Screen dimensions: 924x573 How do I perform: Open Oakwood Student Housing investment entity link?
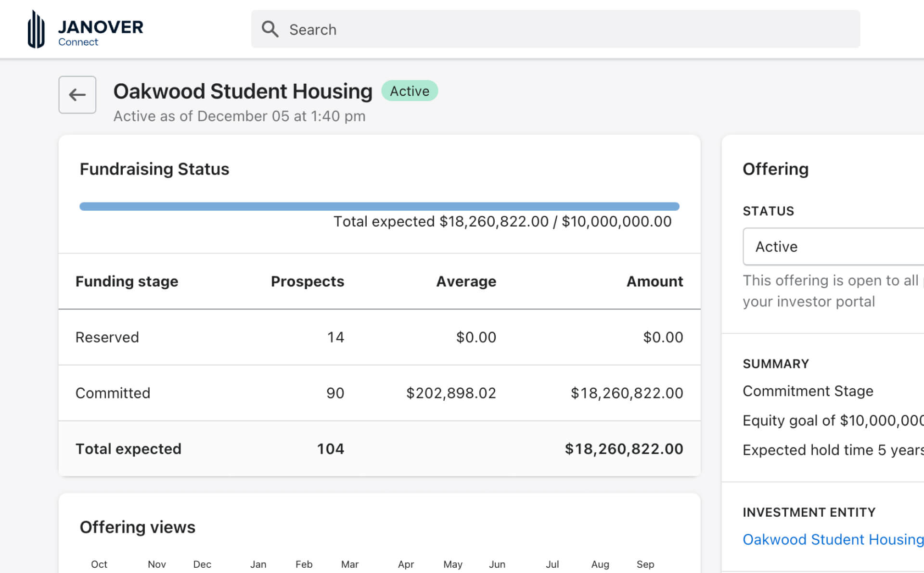pos(833,539)
